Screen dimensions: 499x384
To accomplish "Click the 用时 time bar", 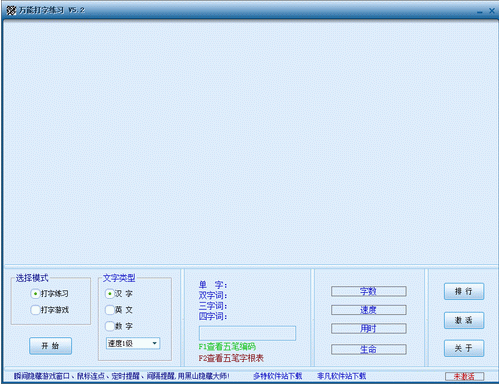I will tap(369, 329).
